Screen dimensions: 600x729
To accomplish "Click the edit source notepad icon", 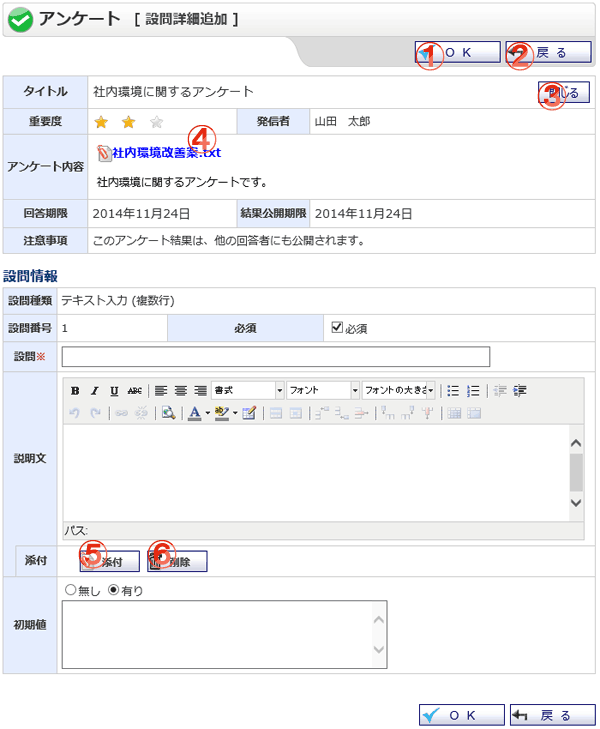I will coord(249,413).
